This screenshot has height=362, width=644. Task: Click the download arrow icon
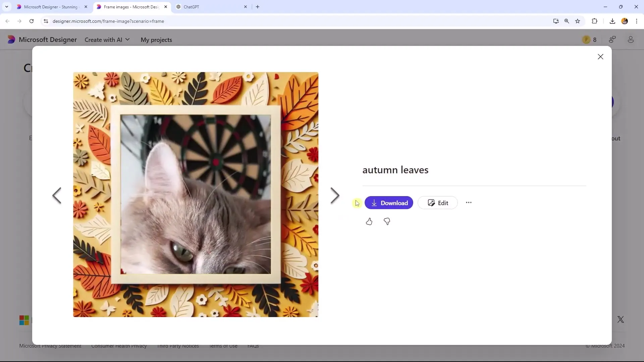(x=374, y=203)
